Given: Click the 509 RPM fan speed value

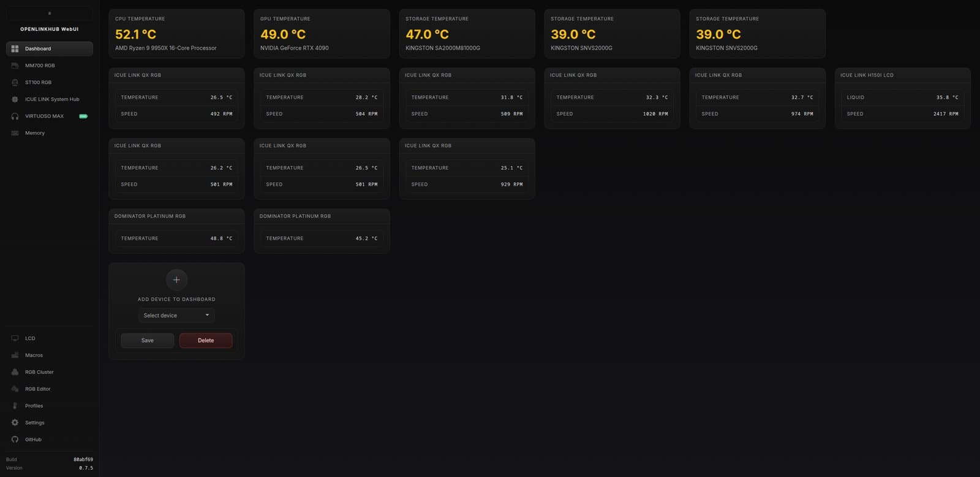Looking at the screenshot, I should pos(511,114).
